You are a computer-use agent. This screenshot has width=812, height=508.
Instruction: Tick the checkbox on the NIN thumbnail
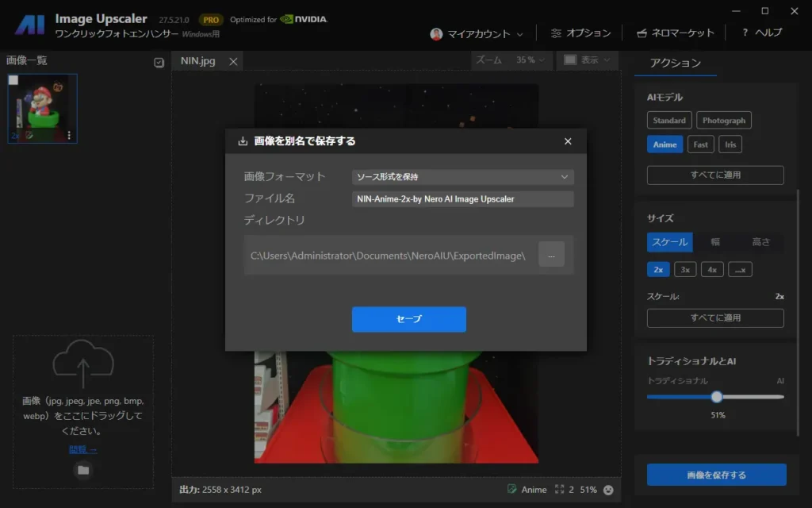tap(13, 80)
